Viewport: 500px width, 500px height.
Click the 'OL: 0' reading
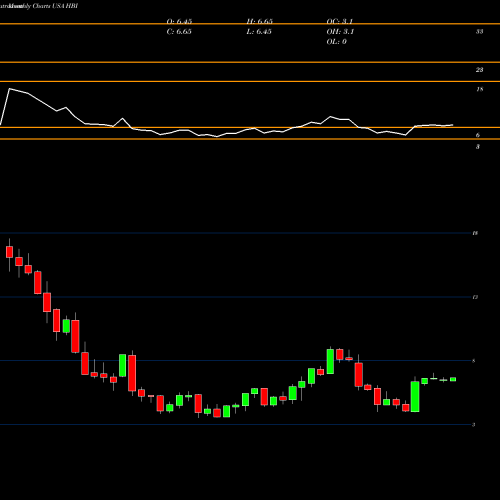pyautogui.click(x=336, y=42)
